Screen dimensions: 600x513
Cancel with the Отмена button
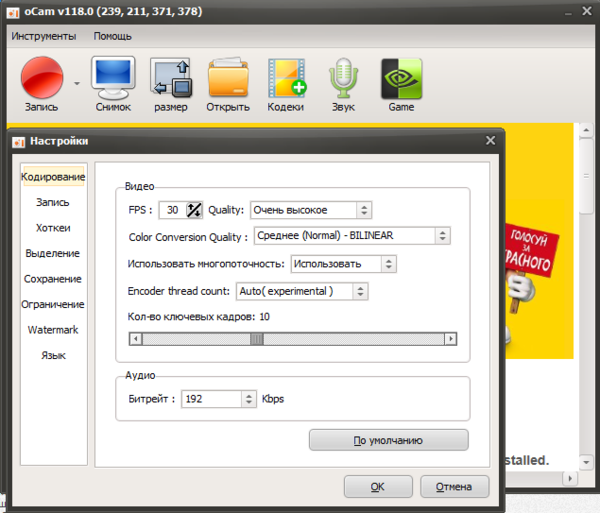pyautogui.click(x=454, y=487)
